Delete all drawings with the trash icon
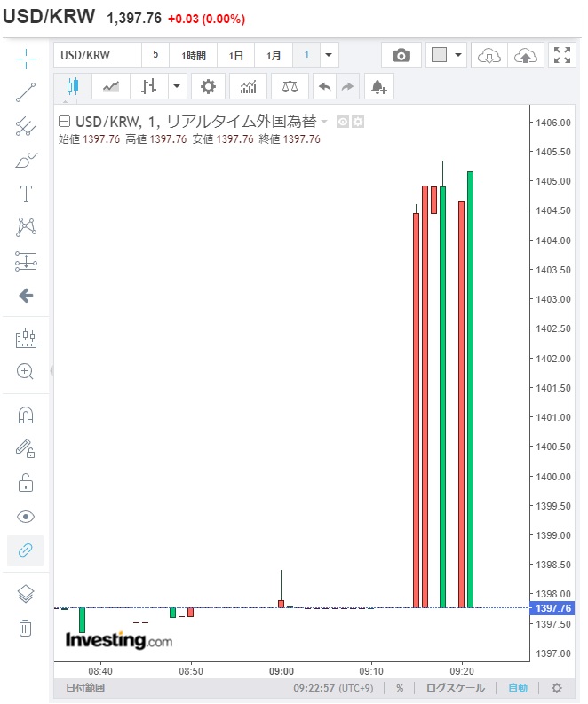Screen dimensions: 588x704 coord(26,628)
